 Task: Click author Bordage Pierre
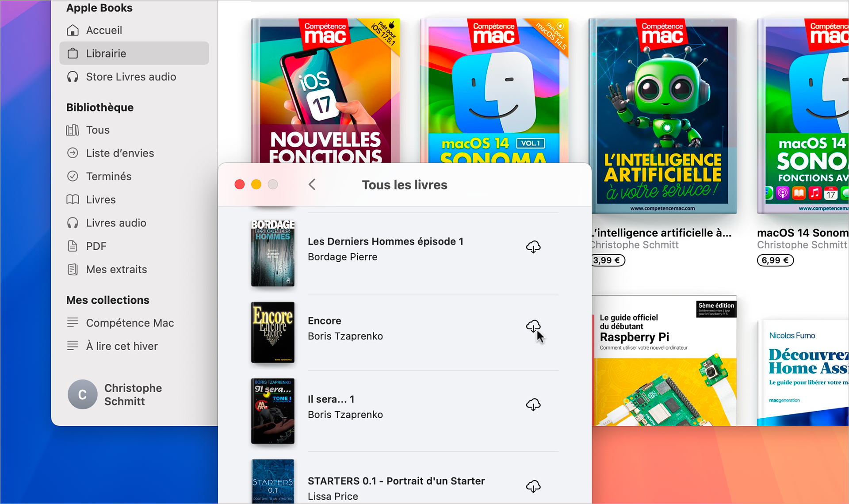343,257
